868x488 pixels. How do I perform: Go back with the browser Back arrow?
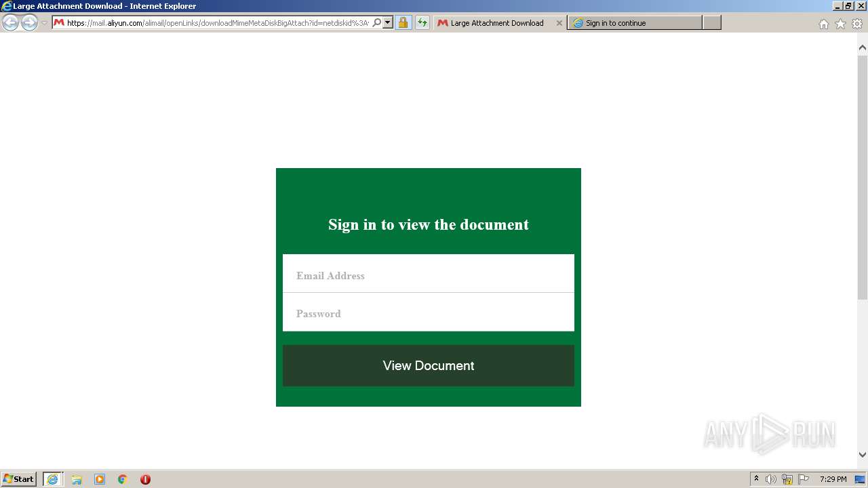pos(10,23)
